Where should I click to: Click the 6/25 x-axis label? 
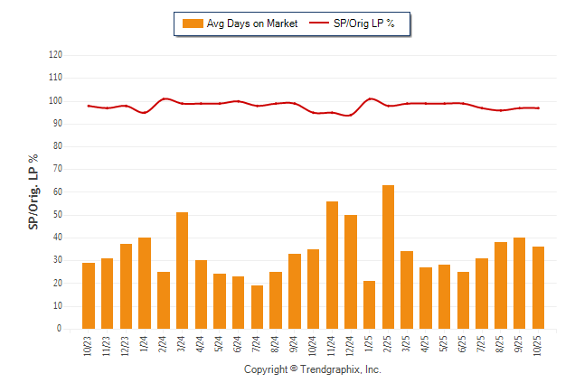463,344
